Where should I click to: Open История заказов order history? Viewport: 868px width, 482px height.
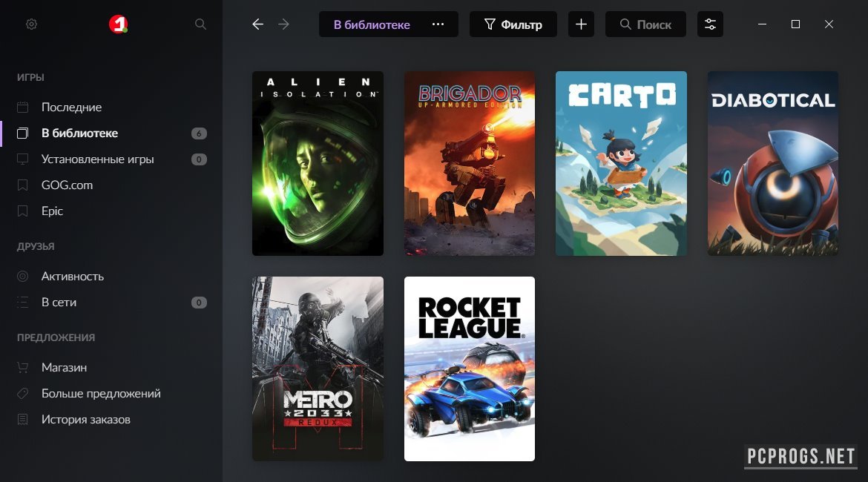point(85,420)
